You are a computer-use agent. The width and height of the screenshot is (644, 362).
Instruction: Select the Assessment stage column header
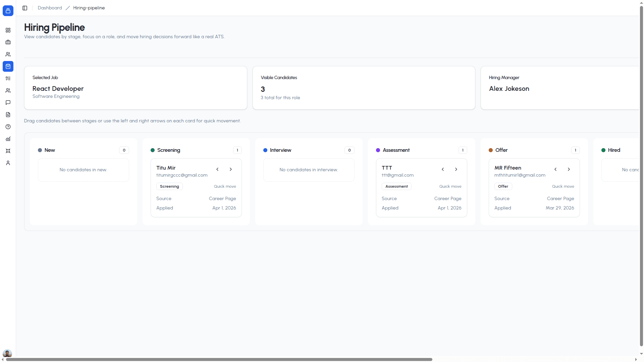[x=396, y=150]
